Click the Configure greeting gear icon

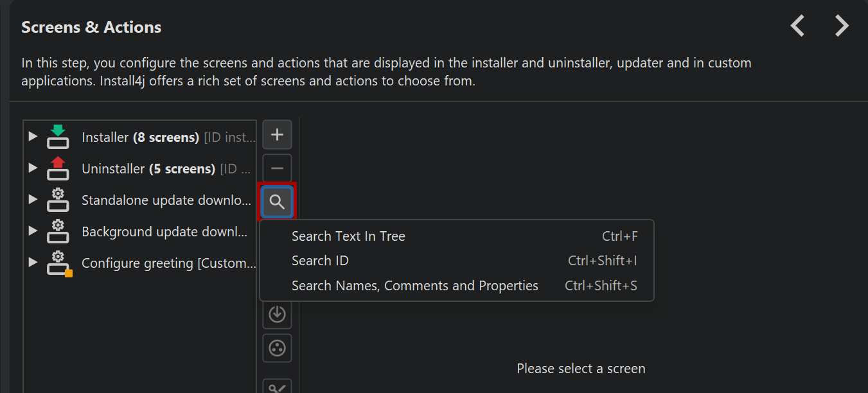coord(59,263)
